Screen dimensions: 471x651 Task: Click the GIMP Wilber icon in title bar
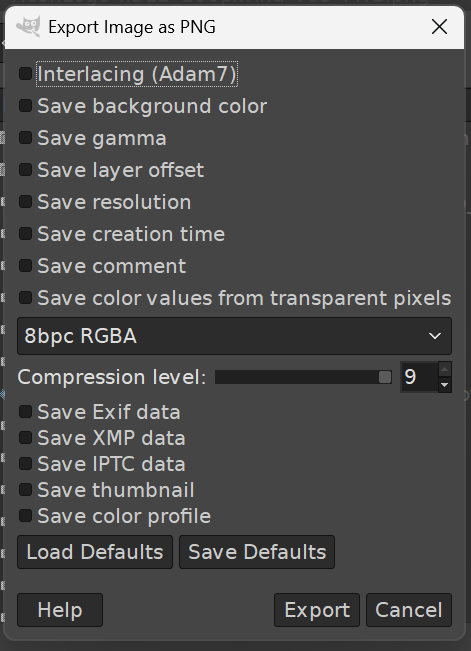28,26
